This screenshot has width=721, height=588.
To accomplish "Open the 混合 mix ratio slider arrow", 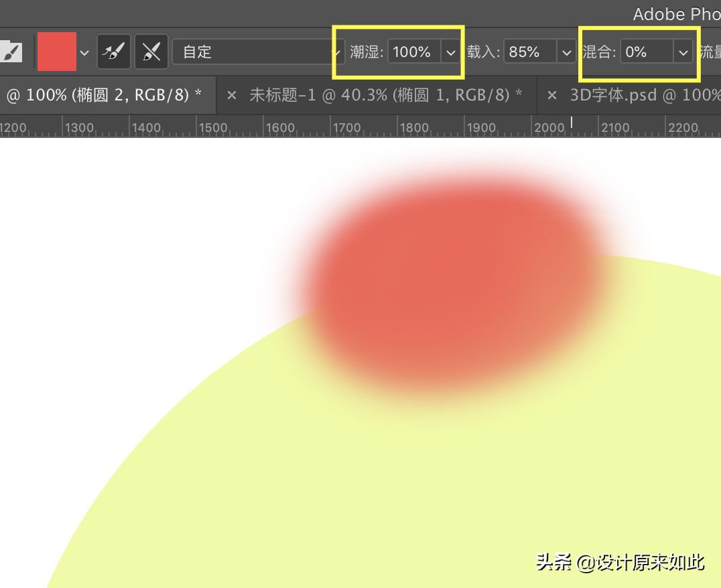I will click(683, 52).
